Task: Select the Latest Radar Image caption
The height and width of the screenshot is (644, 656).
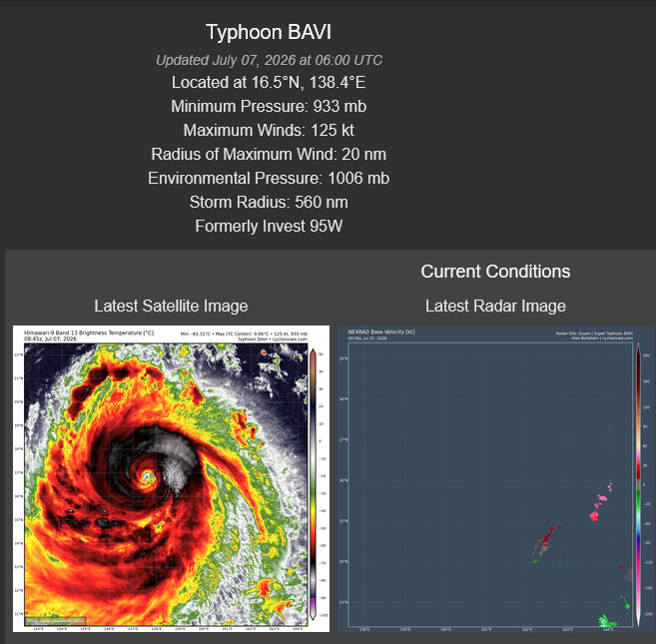Action: (x=496, y=306)
